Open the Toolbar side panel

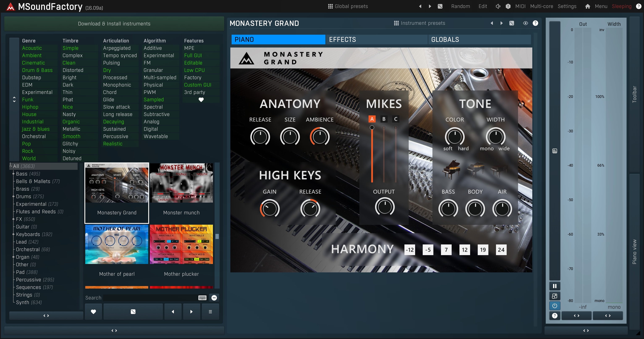pos(634,94)
